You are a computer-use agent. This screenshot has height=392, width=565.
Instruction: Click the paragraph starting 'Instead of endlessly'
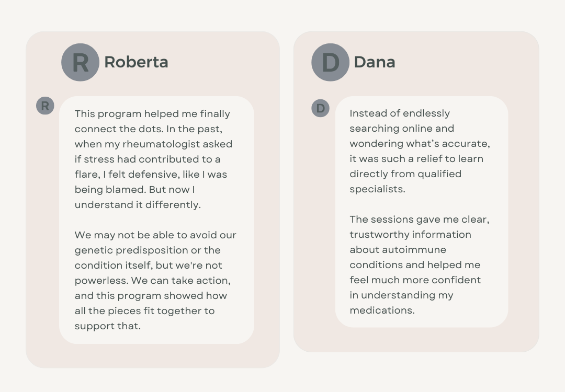[x=420, y=151]
